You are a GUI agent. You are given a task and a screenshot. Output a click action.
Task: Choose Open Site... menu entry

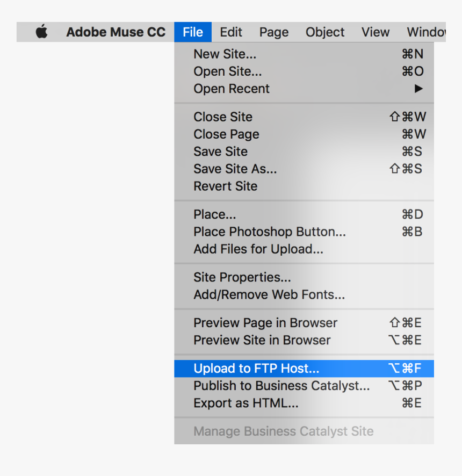click(x=228, y=71)
